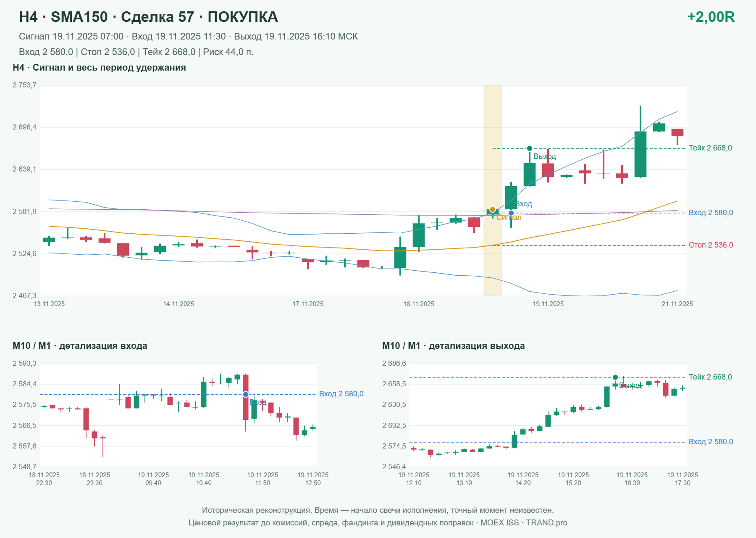Click the heading 'M10 / M1 · детализация выхода'
Screen dimensions: 756x538
click(x=453, y=346)
